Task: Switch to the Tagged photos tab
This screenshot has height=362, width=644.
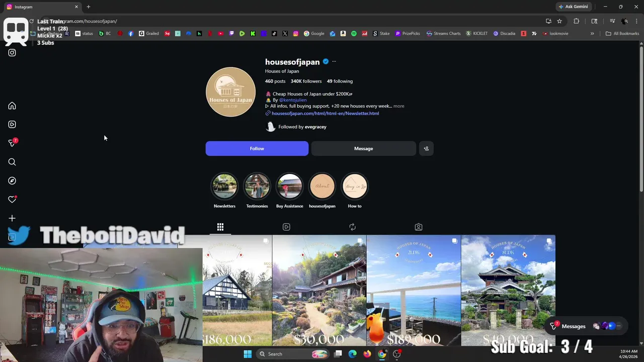Action: [418, 227]
